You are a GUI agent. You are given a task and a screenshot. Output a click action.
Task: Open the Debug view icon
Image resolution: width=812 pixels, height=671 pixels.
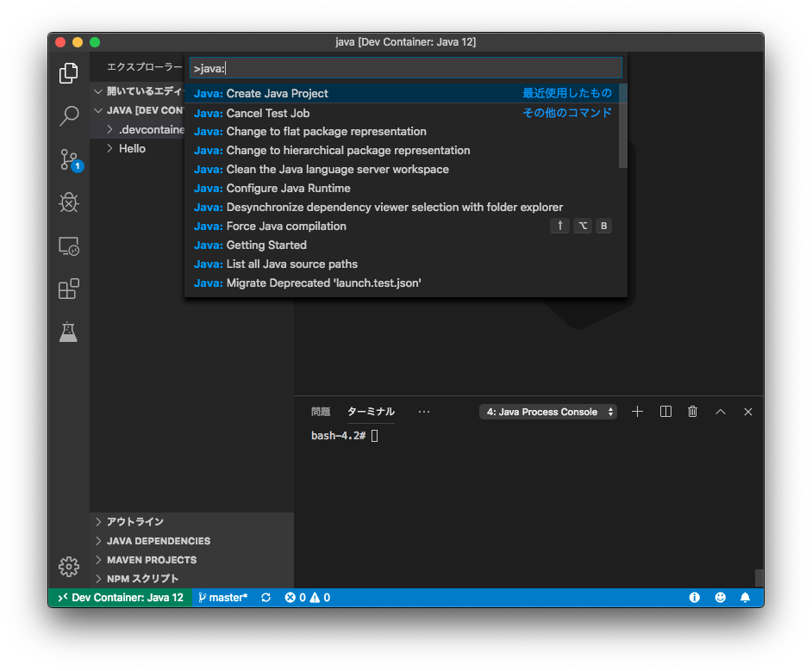(68, 202)
